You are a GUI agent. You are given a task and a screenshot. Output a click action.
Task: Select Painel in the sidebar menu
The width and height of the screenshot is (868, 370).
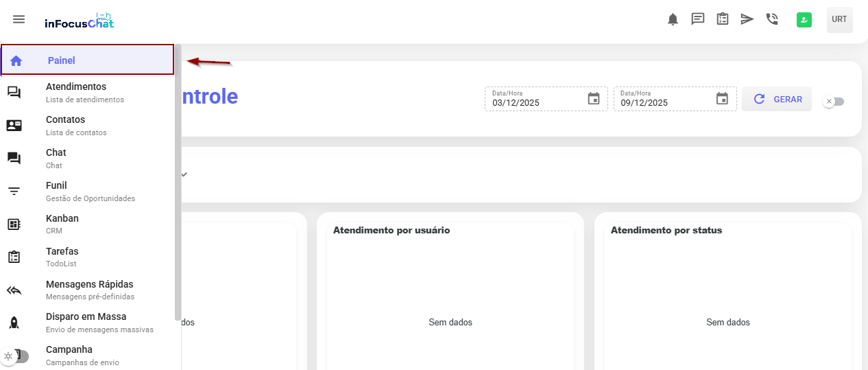[62, 60]
